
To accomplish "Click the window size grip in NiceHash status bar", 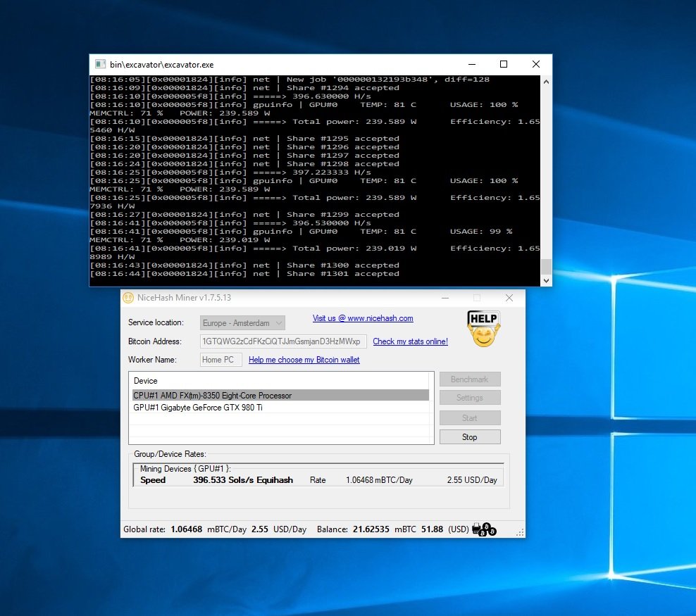I will click(x=520, y=533).
